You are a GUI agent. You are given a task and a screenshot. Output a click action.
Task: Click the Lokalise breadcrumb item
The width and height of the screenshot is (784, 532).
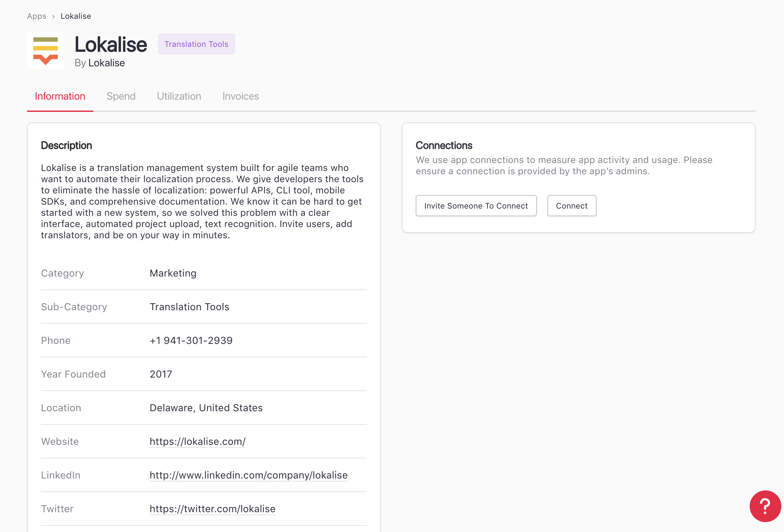click(76, 16)
